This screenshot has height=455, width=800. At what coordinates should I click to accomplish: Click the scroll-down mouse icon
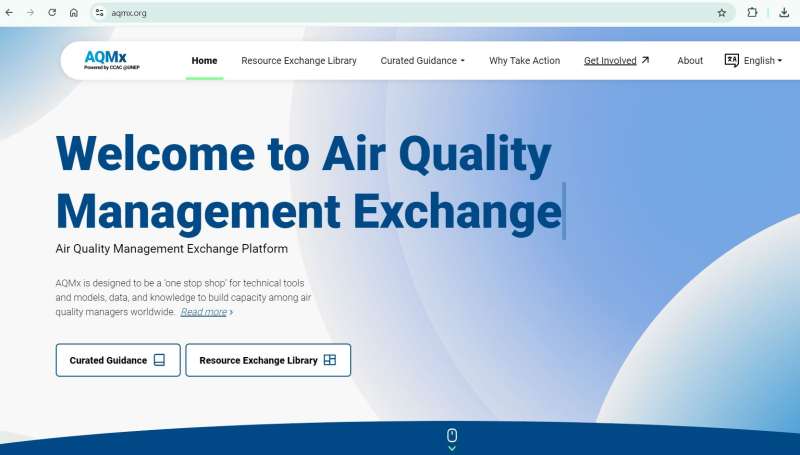pyautogui.click(x=452, y=436)
